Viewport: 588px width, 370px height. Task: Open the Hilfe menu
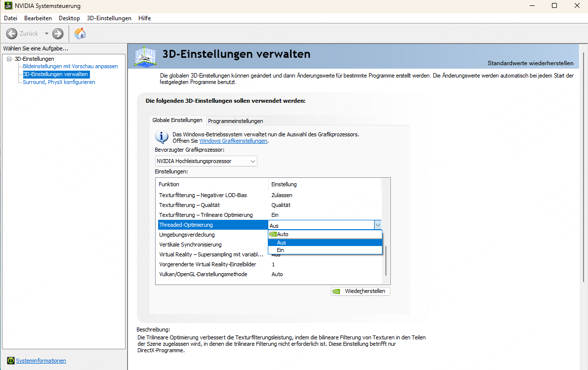coord(144,18)
